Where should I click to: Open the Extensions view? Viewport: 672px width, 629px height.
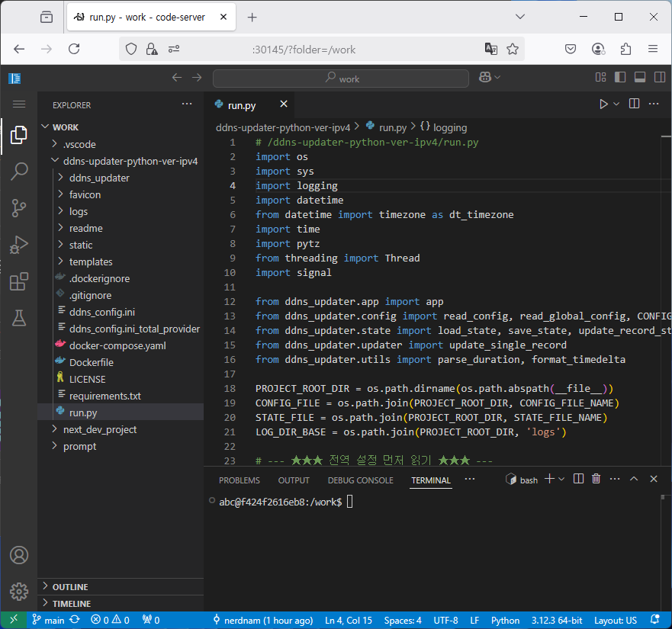18,281
